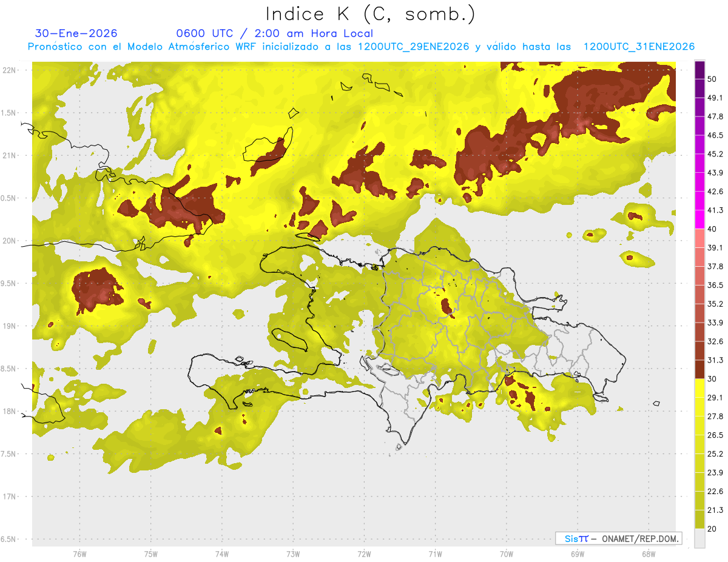
Task: Click the legend value "20"
Action: (x=712, y=529)
